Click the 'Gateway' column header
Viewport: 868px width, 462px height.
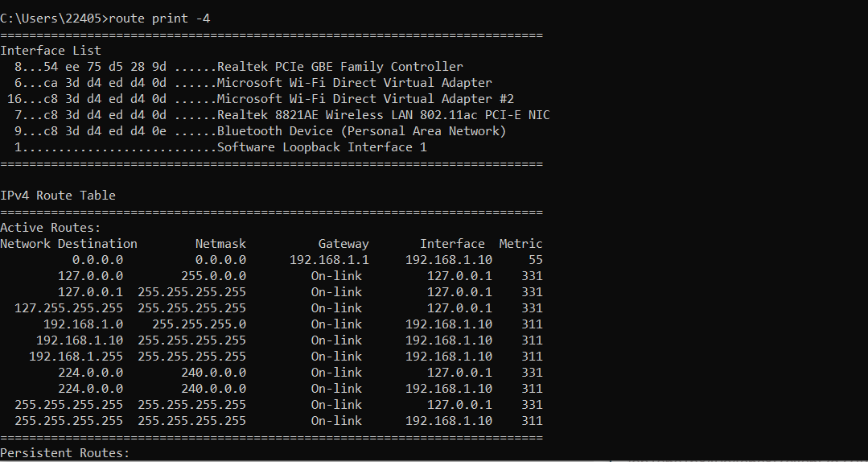coord(343,244)
